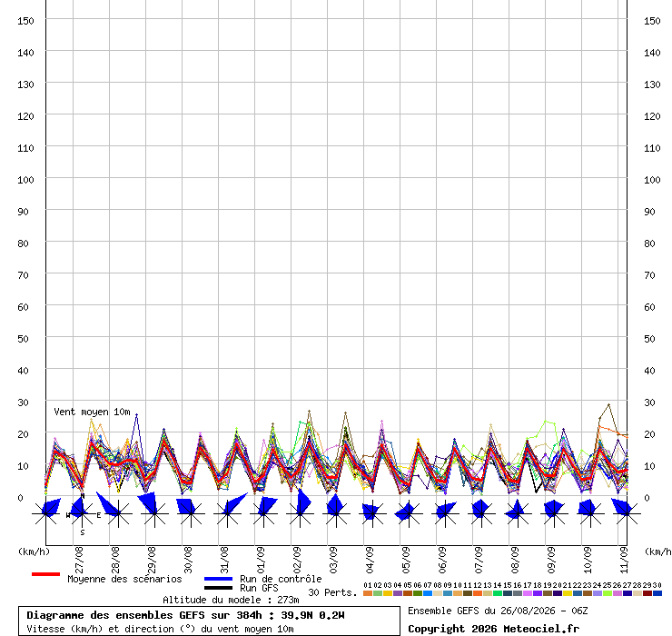This screenshot has width=672, height=636.
Task: Click the wind rose above the 27/08 label
Action: coord(82,513)
